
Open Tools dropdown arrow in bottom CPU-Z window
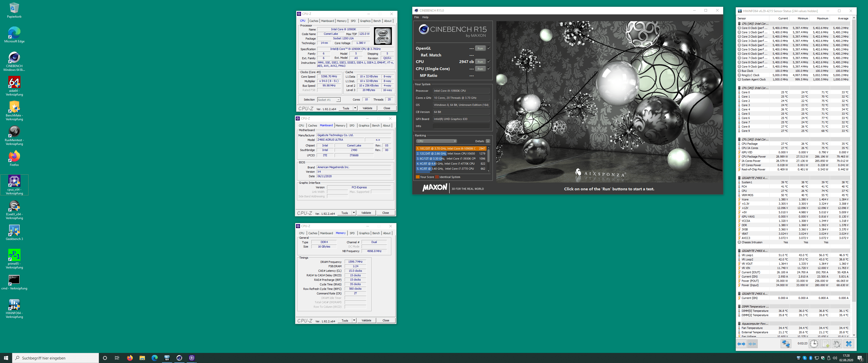pos(354,320)
